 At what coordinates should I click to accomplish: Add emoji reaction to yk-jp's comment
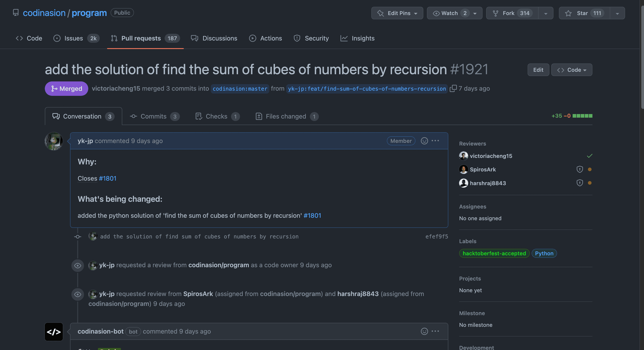[424, 141]
